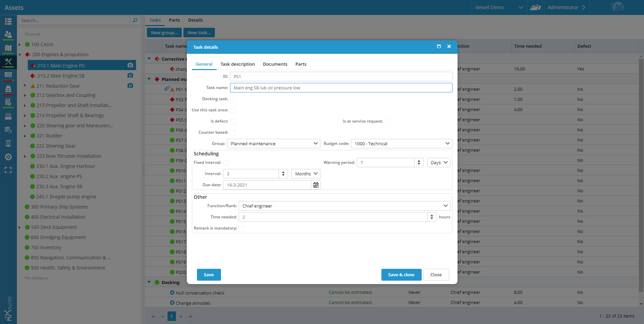Click the fullscreen icon in left sidebar
This screenshot has width=644, height=324.
point(8,170)
